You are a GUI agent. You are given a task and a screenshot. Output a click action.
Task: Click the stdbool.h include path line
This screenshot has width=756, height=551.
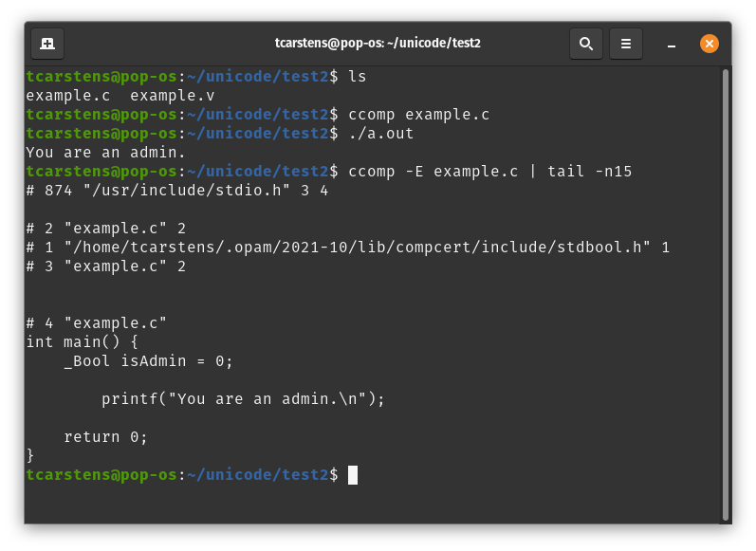coord(348,248)
